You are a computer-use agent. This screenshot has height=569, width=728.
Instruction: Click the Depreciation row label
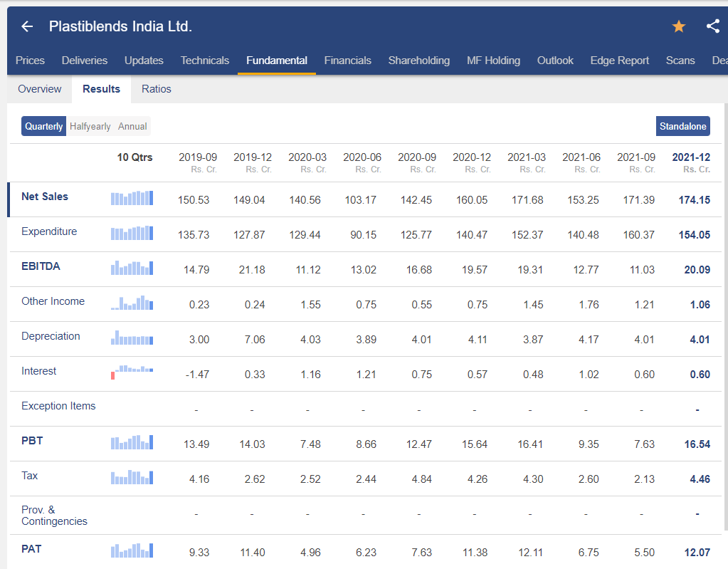51,336
